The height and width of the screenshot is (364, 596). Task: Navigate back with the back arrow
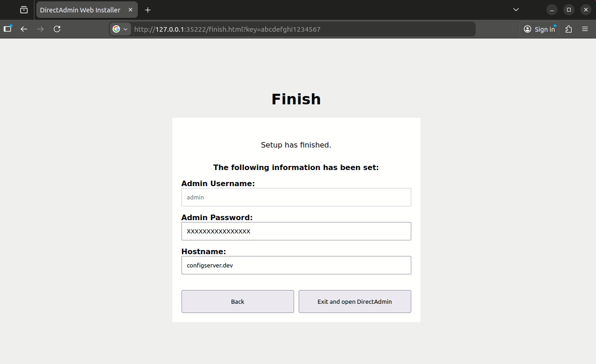click(x=23, y=29)
